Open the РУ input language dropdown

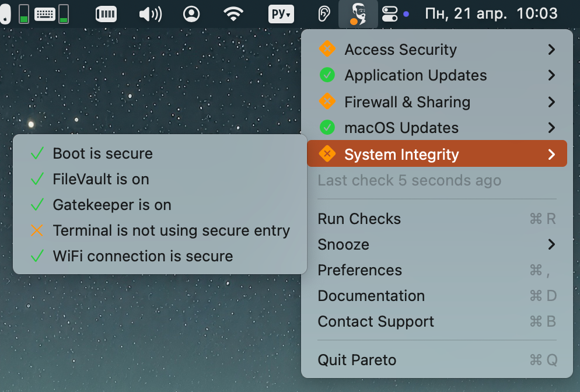281,14
